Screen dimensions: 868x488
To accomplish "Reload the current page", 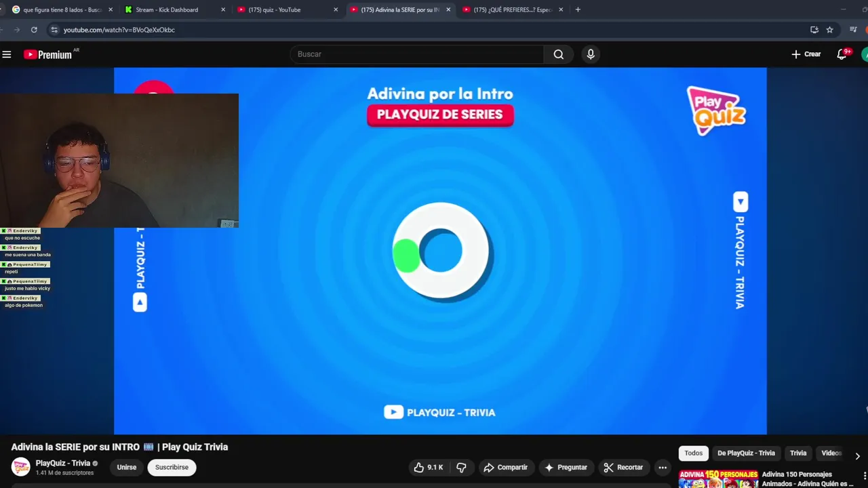I will tap(34, 30).
